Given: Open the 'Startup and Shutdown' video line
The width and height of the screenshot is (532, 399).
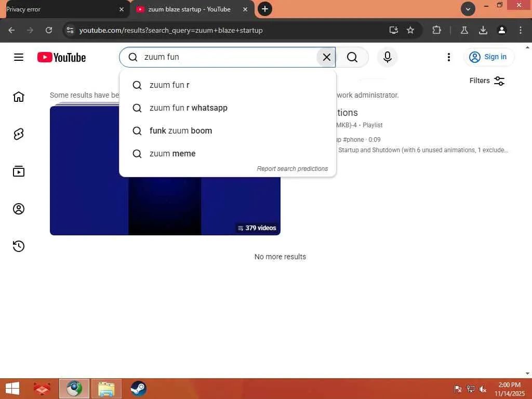Looking at the screenshot, I should click(x=423, y=150).
